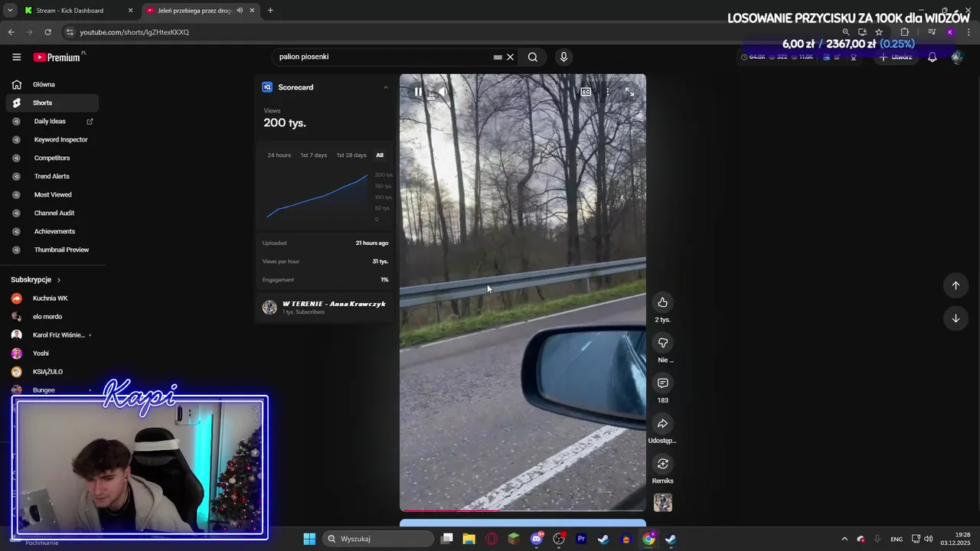The image size is (980, 551).
Task: Open Karol Friz Wiśnie... channel
Action: (52, 335)
